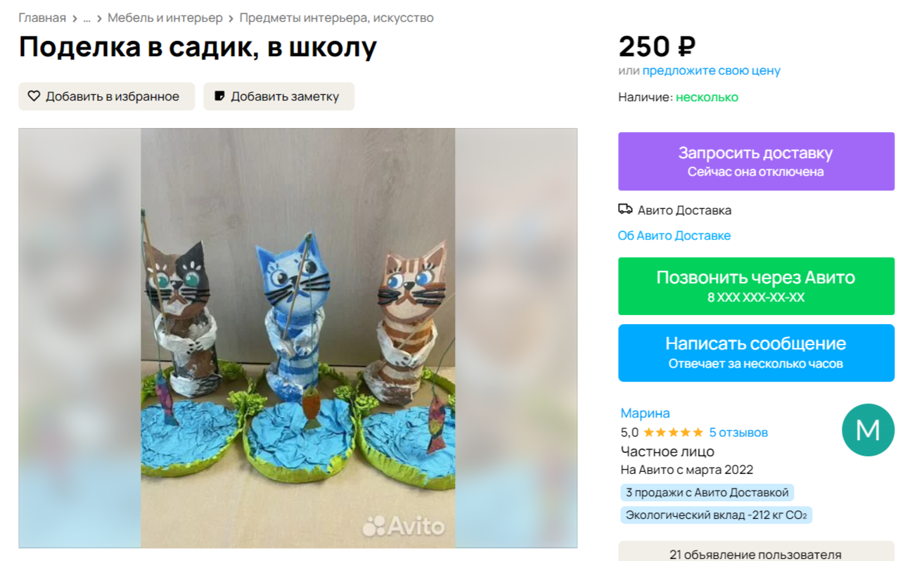Call seller via Позвонить через Авито
Viewport: 924px width, 561px height.
pos(756,286)
